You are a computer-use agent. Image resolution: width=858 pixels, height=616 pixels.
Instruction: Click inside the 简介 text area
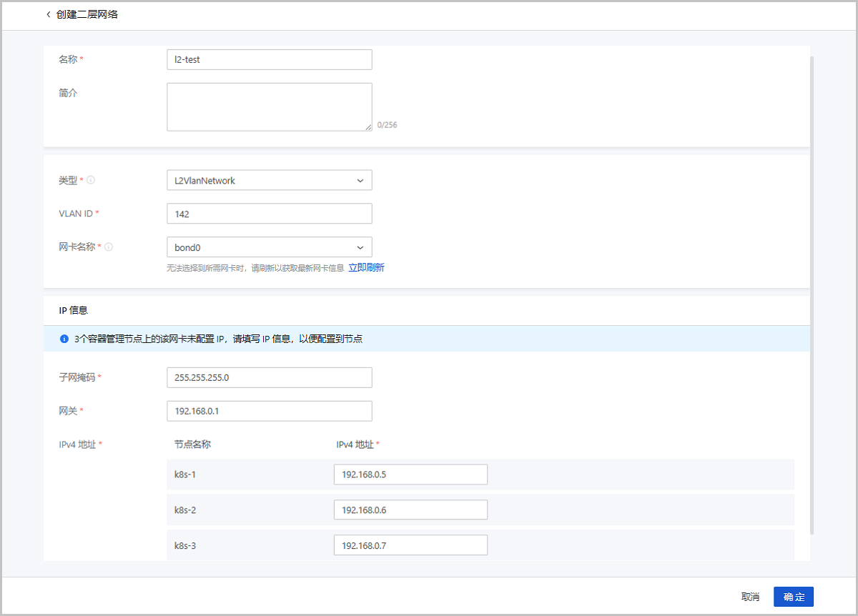click(x=269, y=106)
